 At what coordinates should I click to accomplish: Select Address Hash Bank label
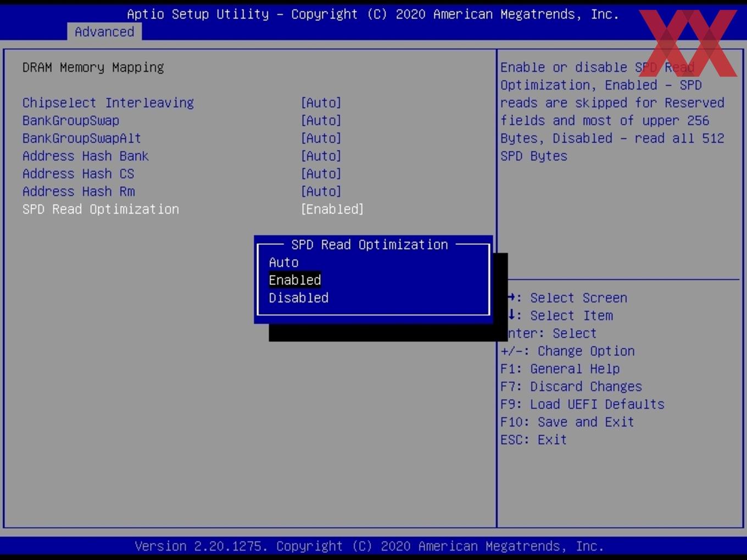point(86,156)
